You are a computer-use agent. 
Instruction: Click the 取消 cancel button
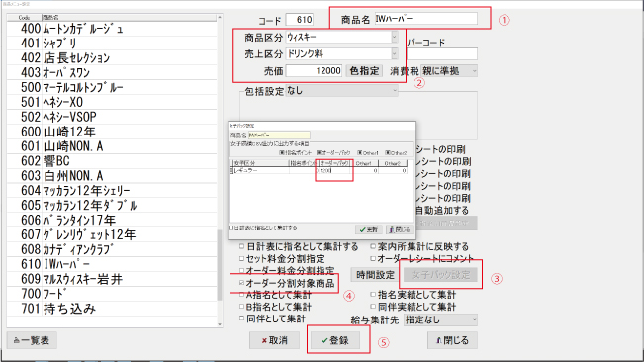point(274,340)
